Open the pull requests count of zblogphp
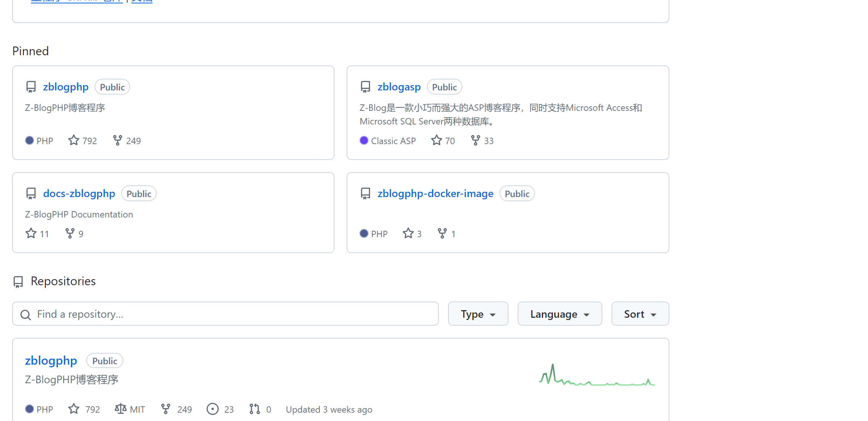The image size is (868, 421). click(260, 409)
